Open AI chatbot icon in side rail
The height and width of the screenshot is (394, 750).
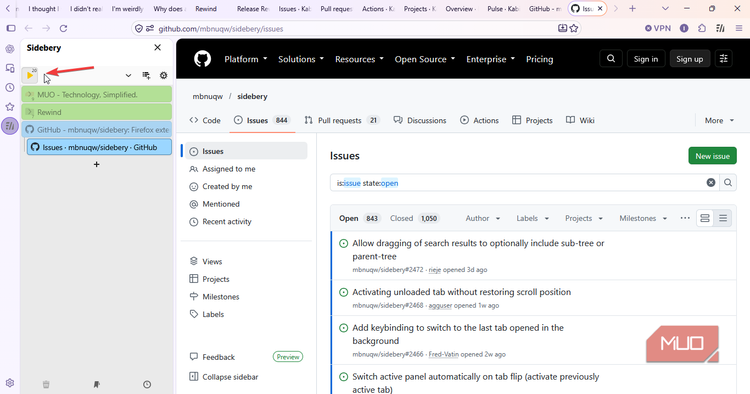[10, 49]
